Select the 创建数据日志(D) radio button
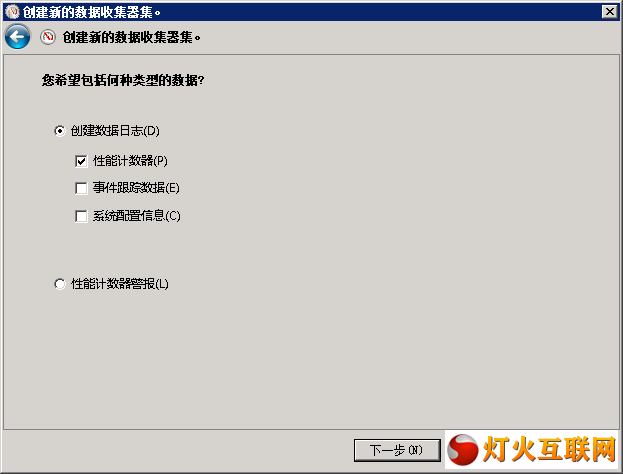This screenshot has height=474, width=623. (x=60, y=131)
